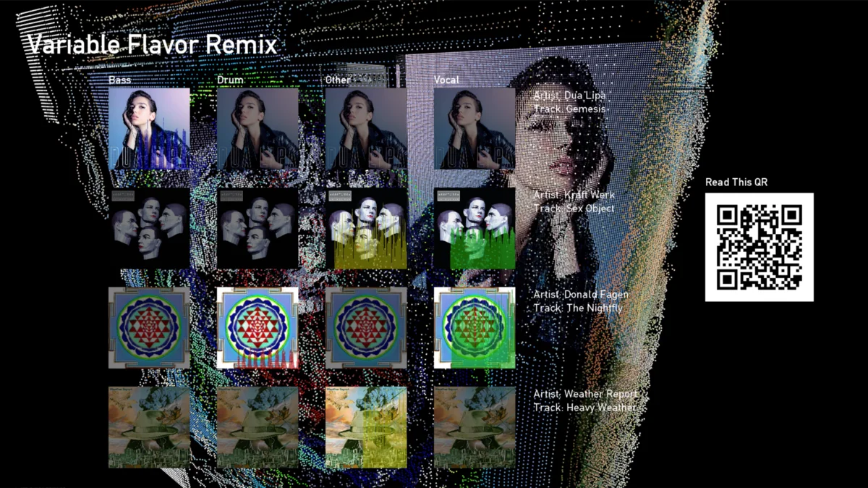Toggle the yellow-tinted Other tile for Sex Object
The image size is (868, 488).
coord(365,228)
